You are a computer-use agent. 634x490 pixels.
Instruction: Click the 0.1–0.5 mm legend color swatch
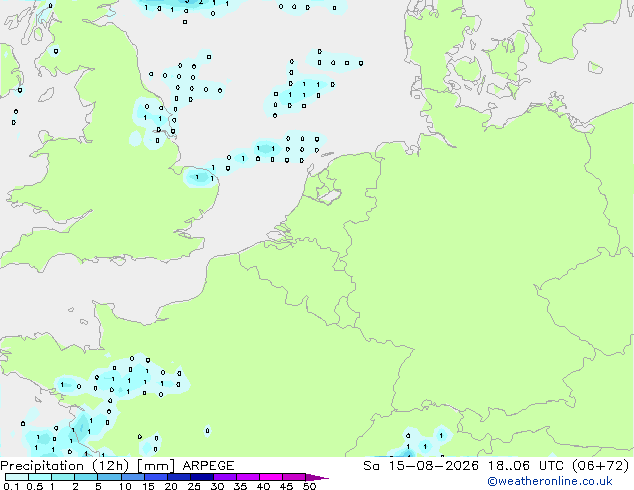click(17, 477)
